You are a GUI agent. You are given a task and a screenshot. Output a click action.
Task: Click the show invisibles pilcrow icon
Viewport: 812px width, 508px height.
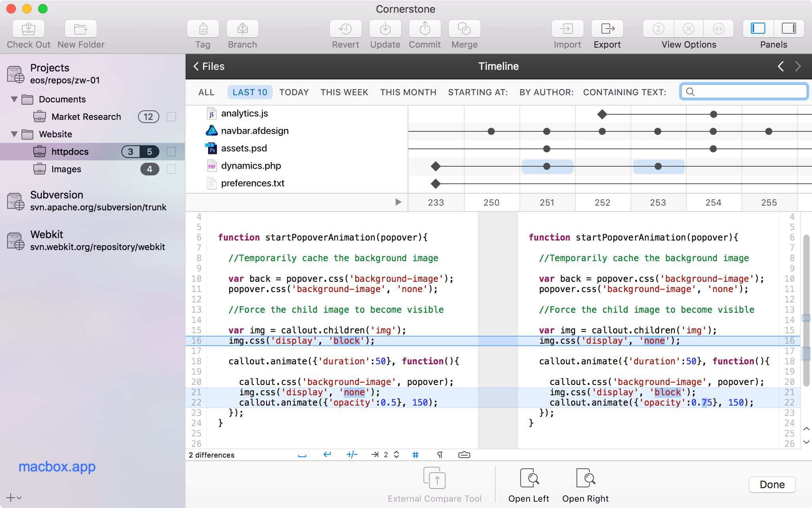click(439, 455)
